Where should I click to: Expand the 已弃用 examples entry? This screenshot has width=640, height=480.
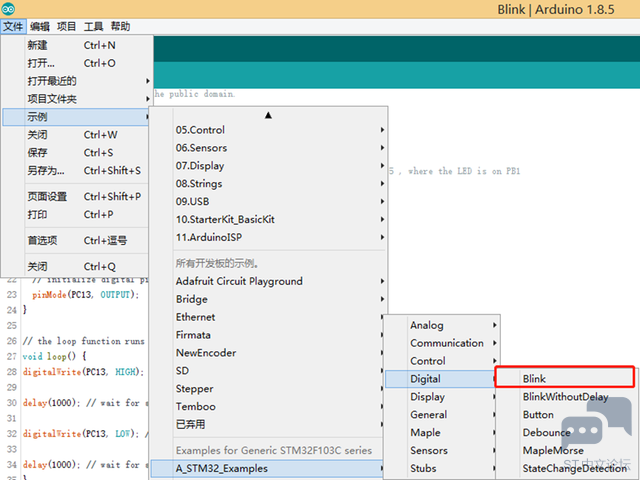267,425
